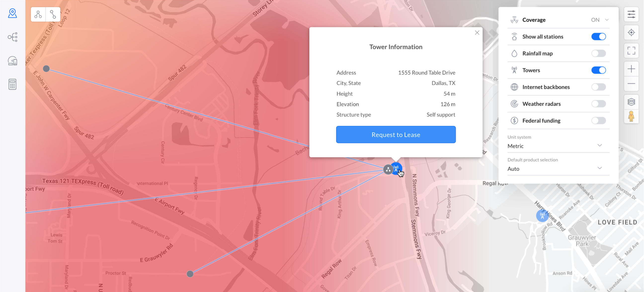Zoom in using the plus map control
Screen dimensions: 644x292
pos(631,68)
